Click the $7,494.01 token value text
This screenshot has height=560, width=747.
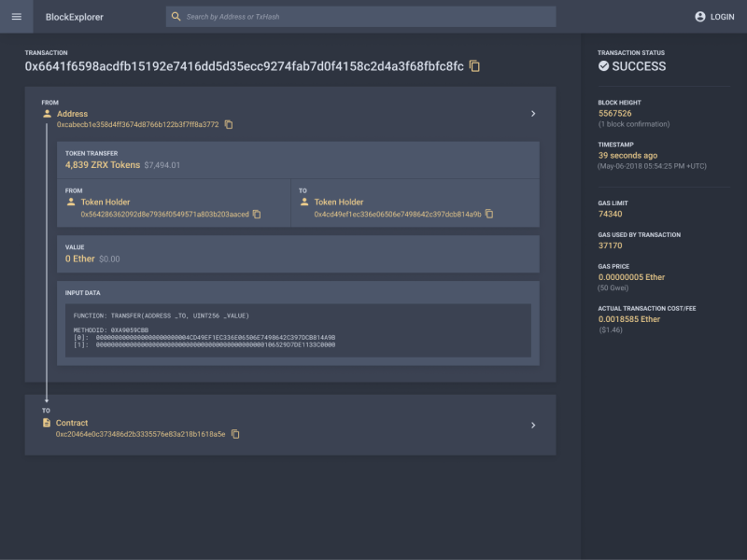click(x=162, y=165)
